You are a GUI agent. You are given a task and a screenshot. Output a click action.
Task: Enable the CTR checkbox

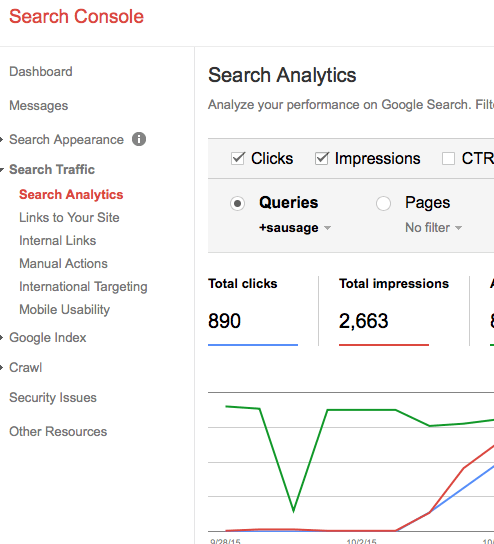(448, 159)
